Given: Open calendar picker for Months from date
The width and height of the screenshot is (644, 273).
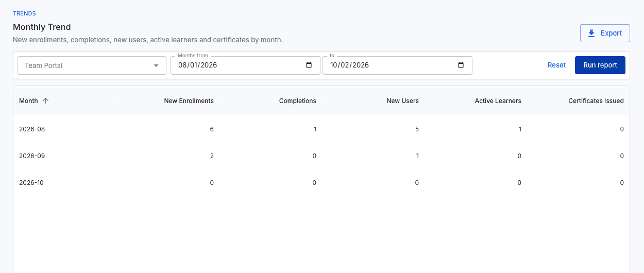Looking at the screenshot, I should click(309, 65).
